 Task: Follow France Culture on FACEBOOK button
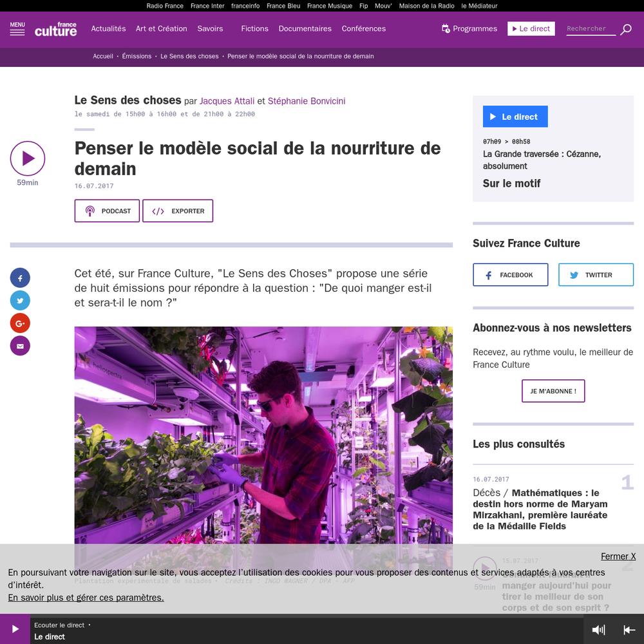pos(511,275)
